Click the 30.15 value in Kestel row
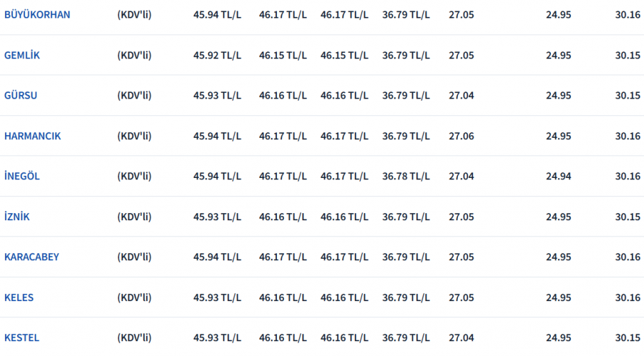Image resolution: width=644 pixels, height=356 pixels. coord(628,338)
